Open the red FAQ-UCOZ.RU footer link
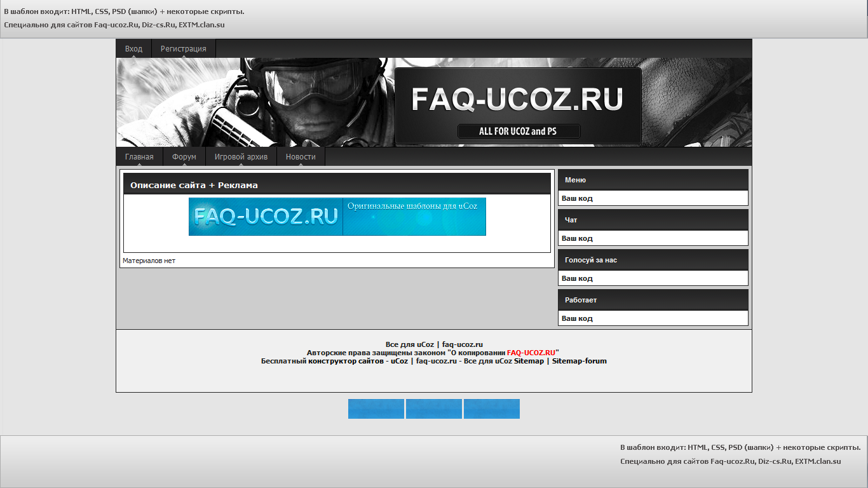Image resolution: width=868 pixels, height=488 pixels. pyautogui.click(x=531, y=353)
